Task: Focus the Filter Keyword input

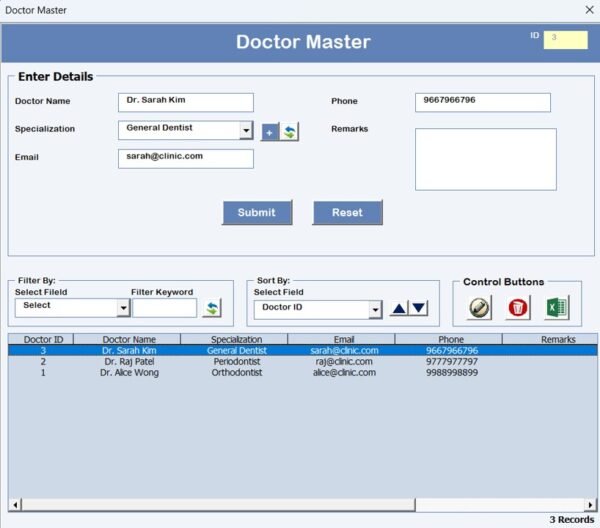Action: [165, 308]
